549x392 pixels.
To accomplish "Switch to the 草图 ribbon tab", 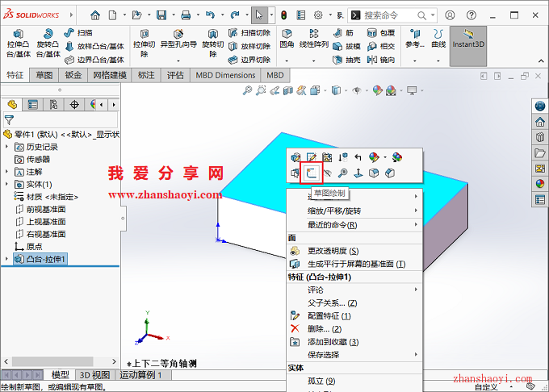I will pyautogui.click(x=44, y=75).
